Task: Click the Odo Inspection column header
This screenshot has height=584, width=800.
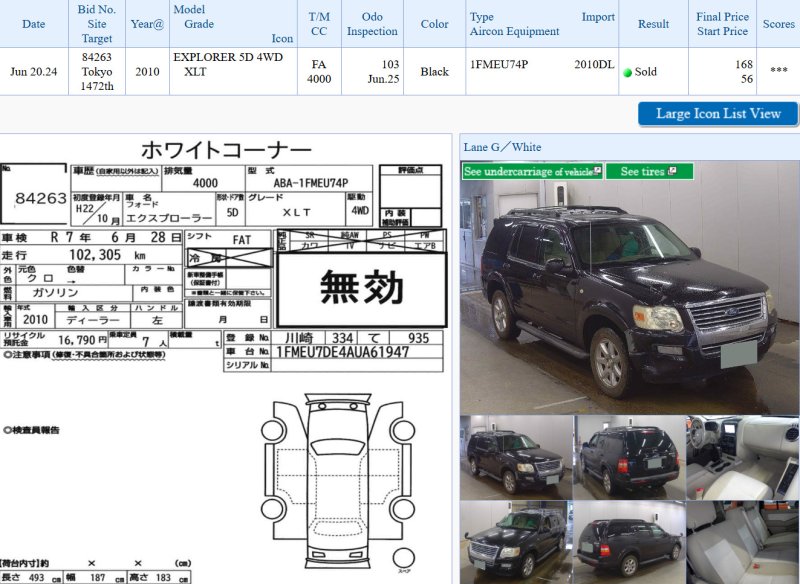Action: [372, 24]
